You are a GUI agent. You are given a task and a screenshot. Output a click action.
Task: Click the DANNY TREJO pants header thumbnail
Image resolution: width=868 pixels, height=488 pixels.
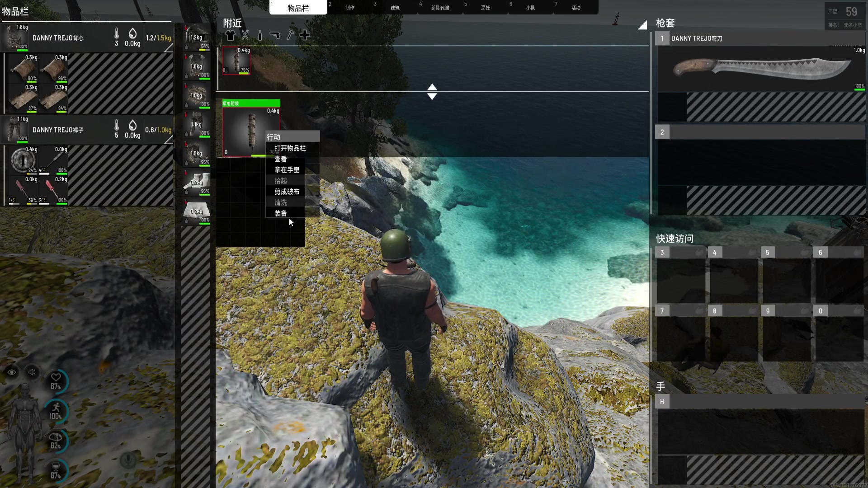pyautogui.click(x=15, y=129)
